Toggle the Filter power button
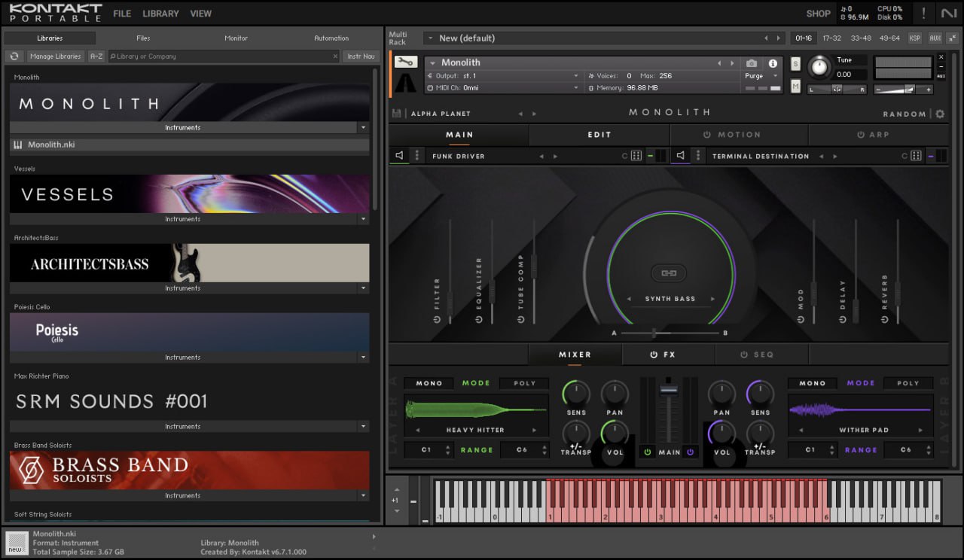The height and width of the screenshot is (560, 964). pos(437,319)
